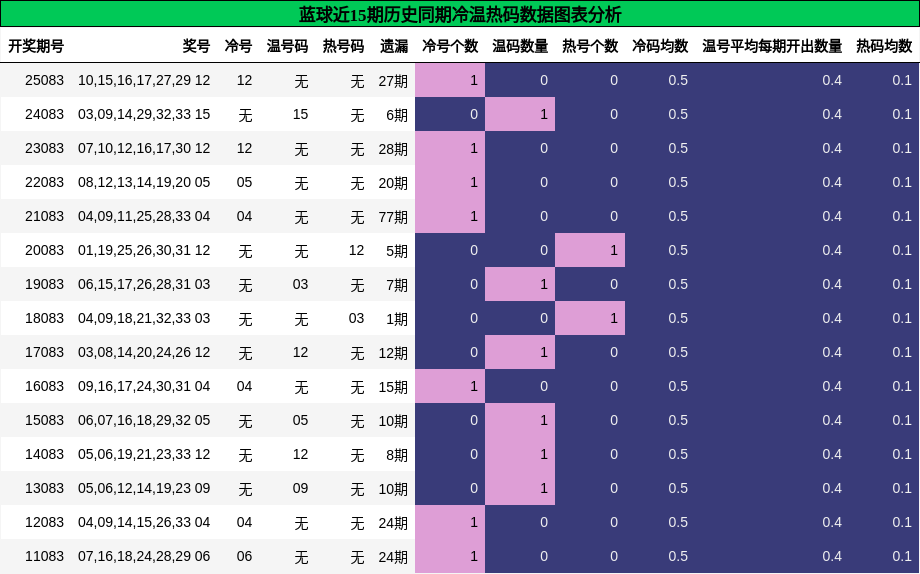Select numbers 01,19,25,26,30,31 12
The width and height of the screenshot is (920, 574).
click(144, 251)
